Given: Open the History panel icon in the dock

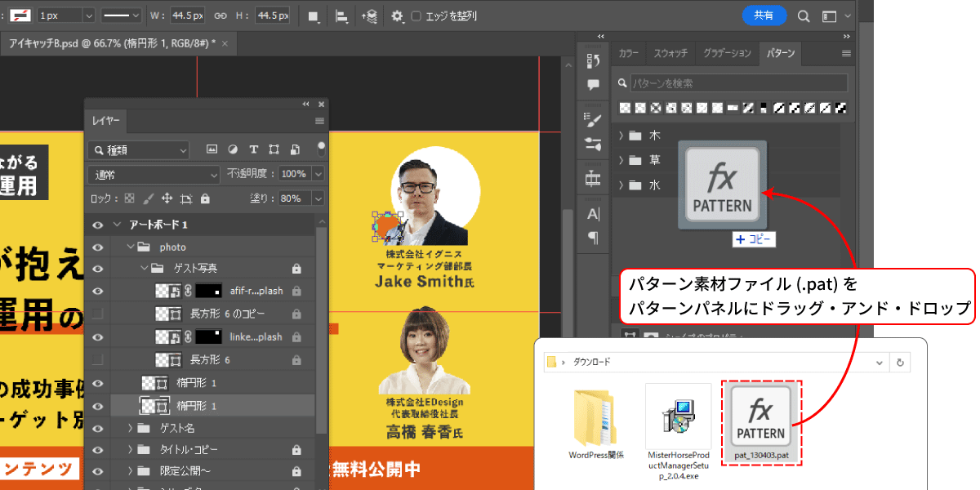Looking at the screenshot, I should [x=594, y=60].
